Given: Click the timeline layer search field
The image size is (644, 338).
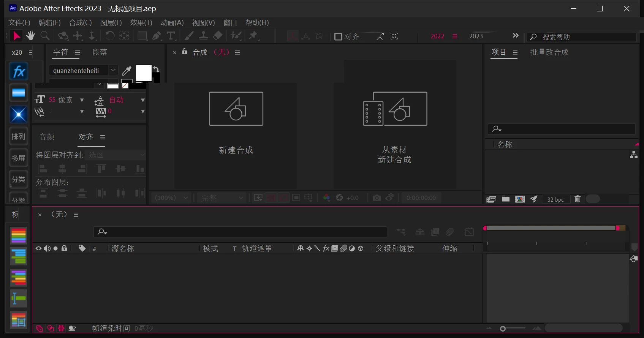Looking at the screenshot, I should coord(240,232).
